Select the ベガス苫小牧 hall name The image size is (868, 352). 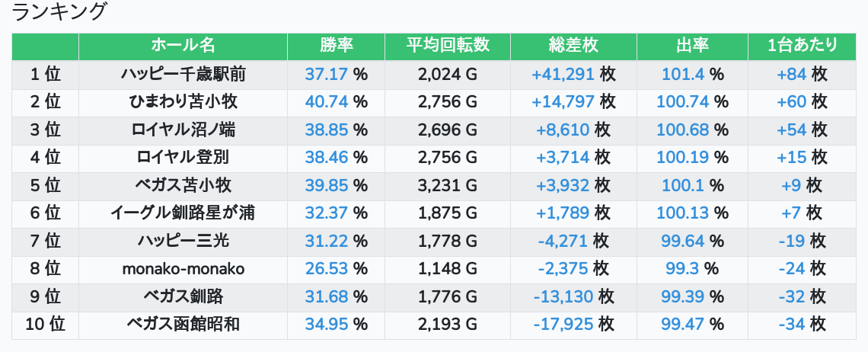pos(183,186)
